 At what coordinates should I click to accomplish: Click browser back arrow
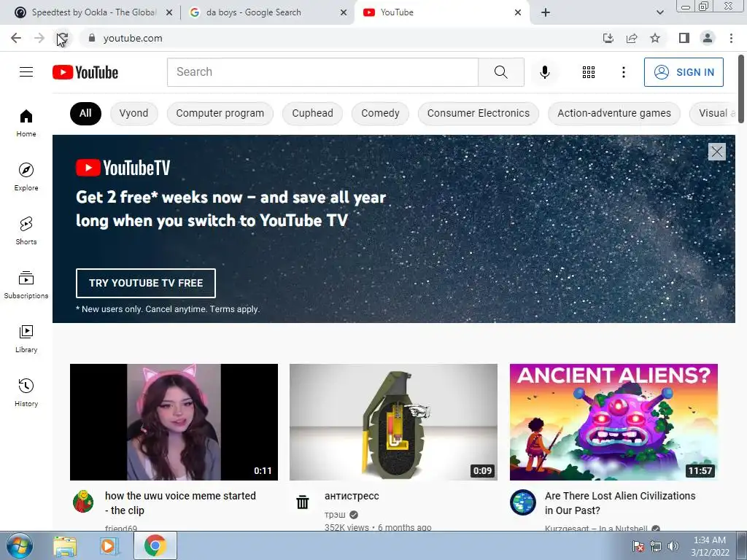(16, 38)
